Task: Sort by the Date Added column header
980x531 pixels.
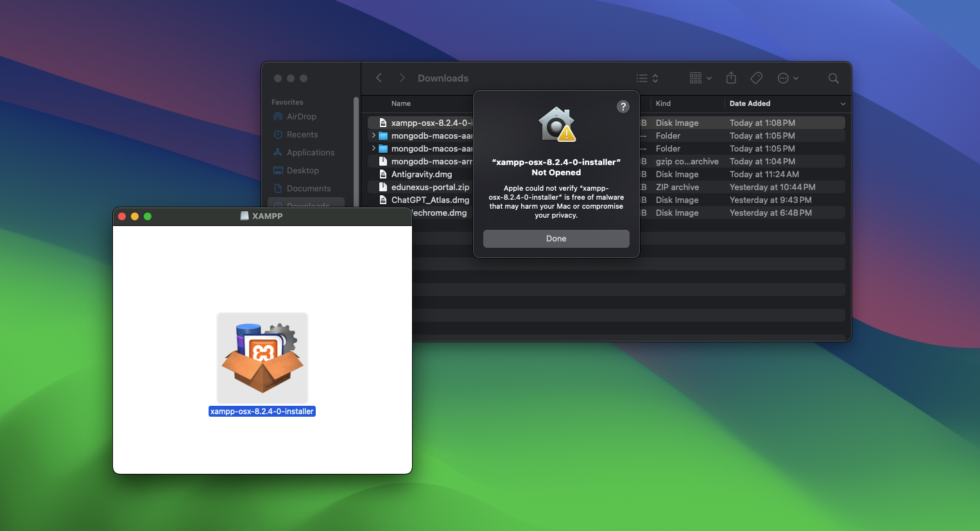Action: [750, 103]
